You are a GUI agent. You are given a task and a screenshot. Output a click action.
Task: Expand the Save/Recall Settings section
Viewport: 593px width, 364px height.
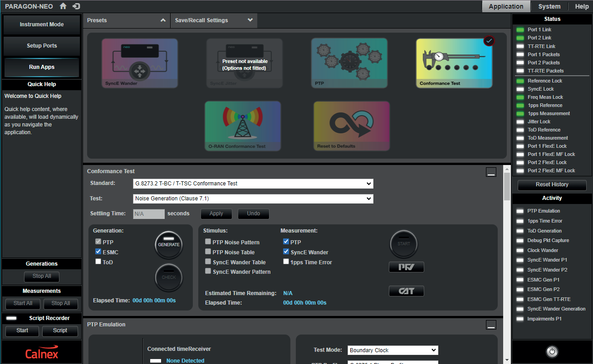click(213, 20)
